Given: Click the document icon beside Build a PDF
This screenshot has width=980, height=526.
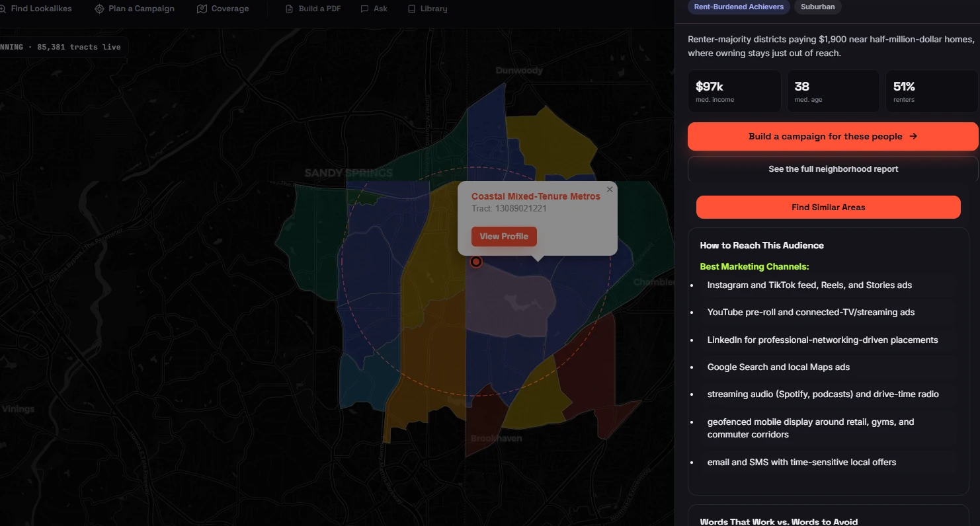Looking at the screenshot, I should click(x=289, y=9).
